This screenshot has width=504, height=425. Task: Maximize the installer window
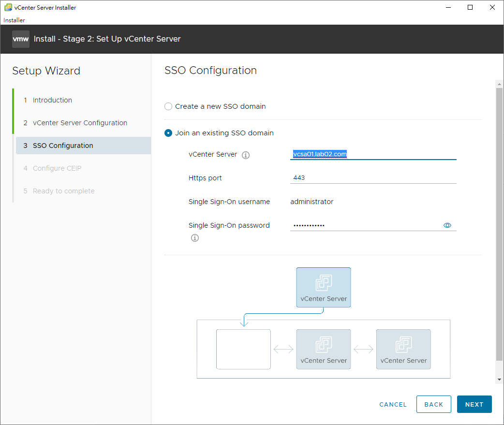click(x=470, y=7)
